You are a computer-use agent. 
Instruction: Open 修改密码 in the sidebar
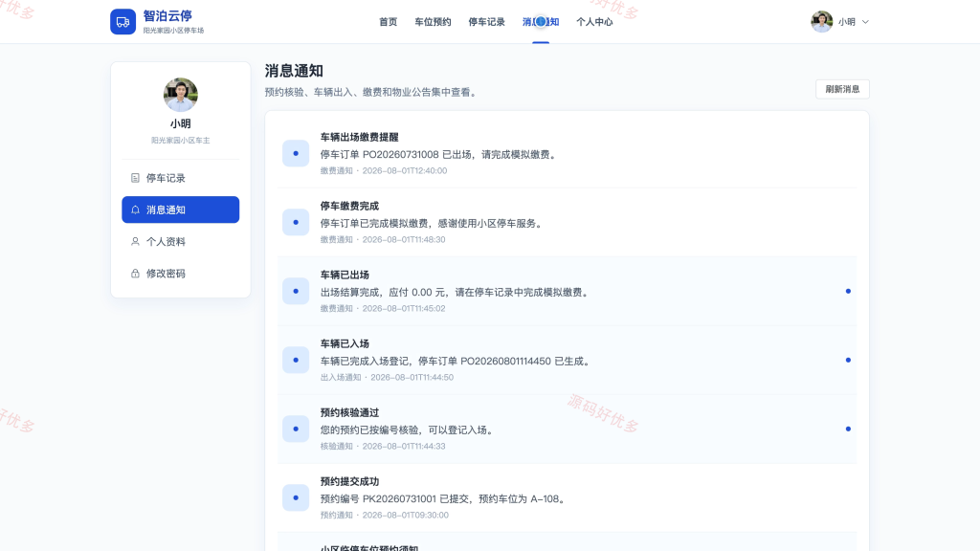coord(181,274)
